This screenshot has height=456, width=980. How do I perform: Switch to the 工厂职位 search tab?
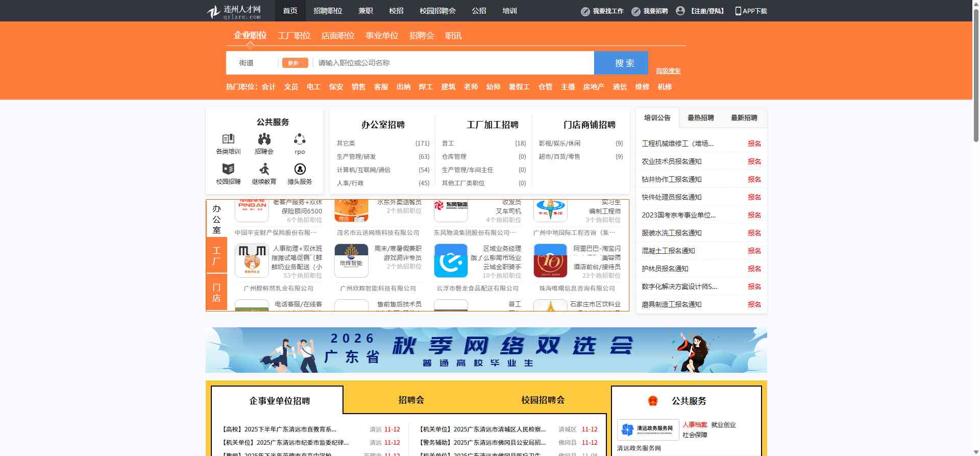[x=294, y=36]
